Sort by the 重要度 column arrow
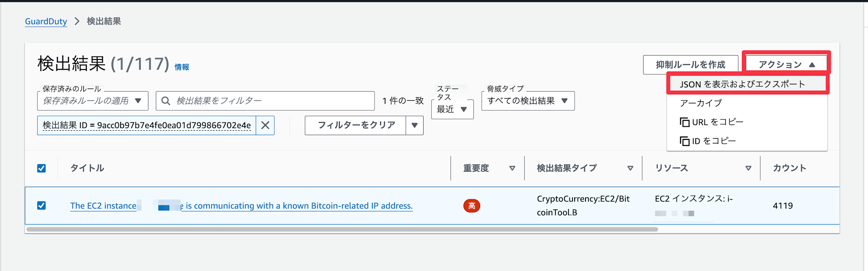The image size is (868, 271). point(512,168)
